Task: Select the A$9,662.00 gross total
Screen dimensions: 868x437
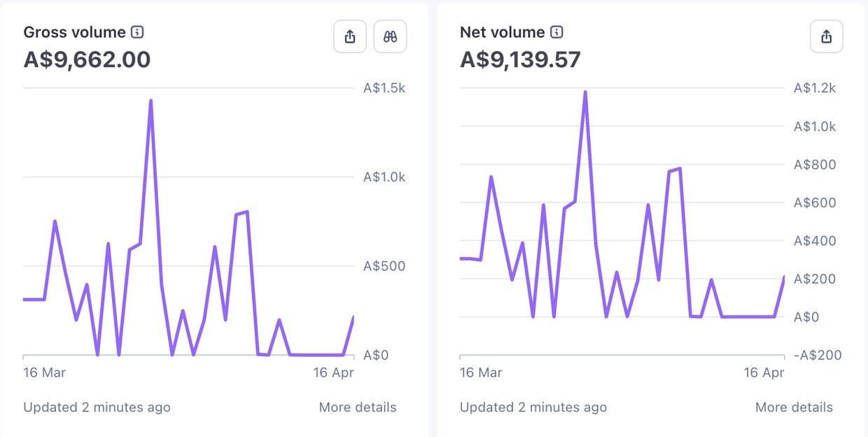Action: 87,60
